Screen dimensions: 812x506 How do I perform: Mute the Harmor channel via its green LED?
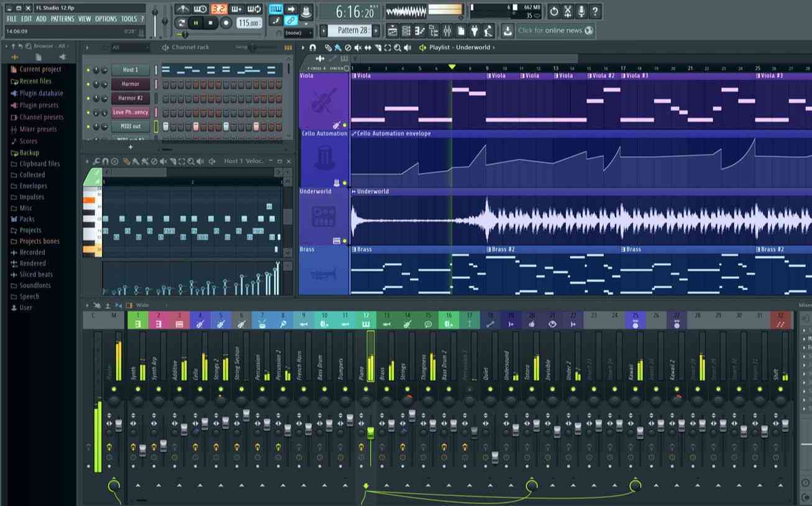click(x=88, y=84)
